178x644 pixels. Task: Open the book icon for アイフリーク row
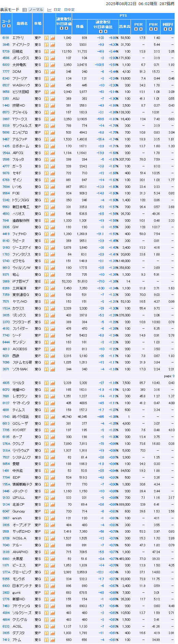tap(46, 45)
